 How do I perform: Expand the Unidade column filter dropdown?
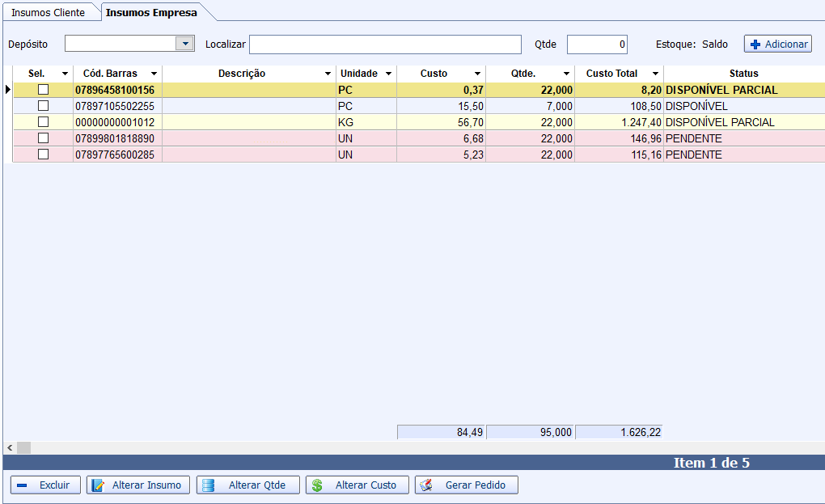(388, 74)
